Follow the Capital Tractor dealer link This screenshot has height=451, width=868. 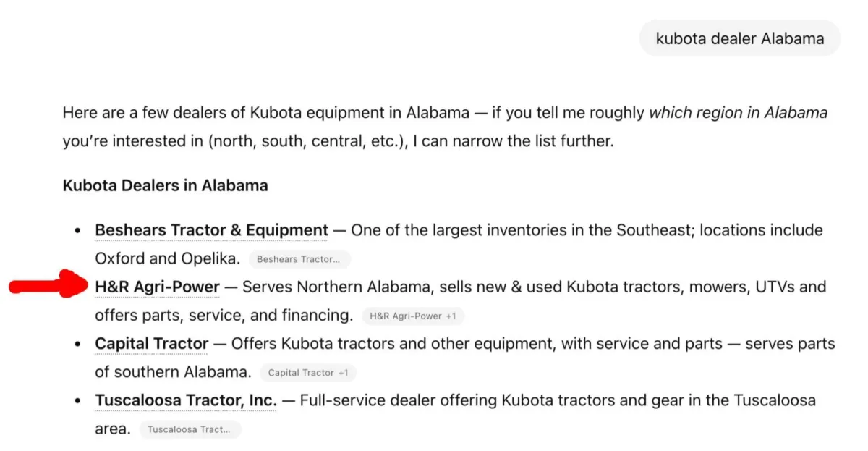(x=152, y=343)
